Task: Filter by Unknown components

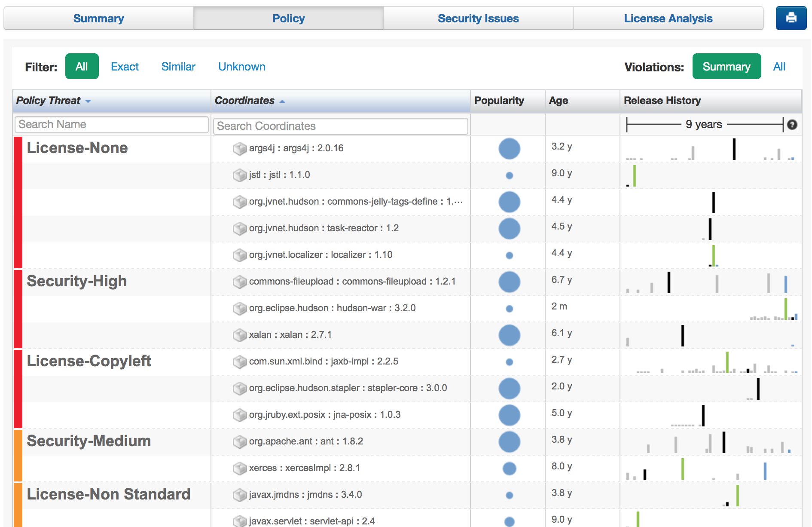Action: tap(241, 67)
